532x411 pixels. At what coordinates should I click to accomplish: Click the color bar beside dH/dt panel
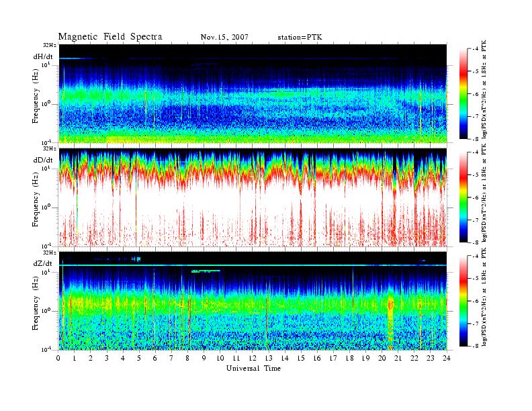coord(463,94)
